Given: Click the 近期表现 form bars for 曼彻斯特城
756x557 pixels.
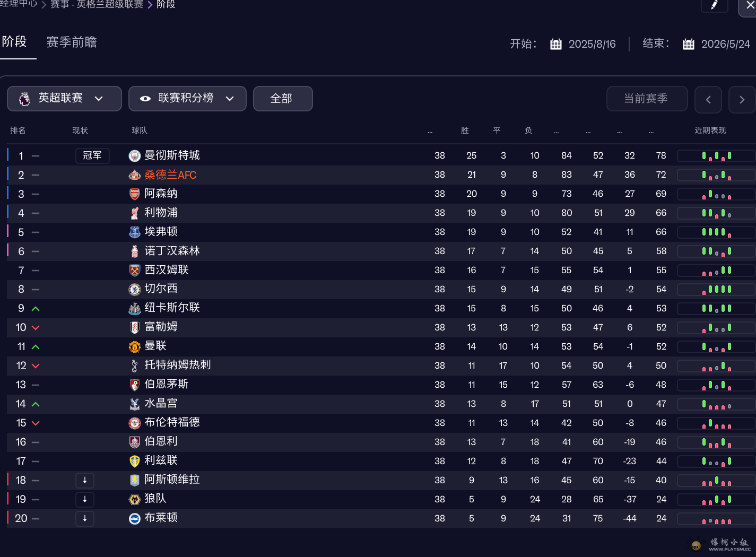Looking at the screenshot, I should (x=716, y=156).
